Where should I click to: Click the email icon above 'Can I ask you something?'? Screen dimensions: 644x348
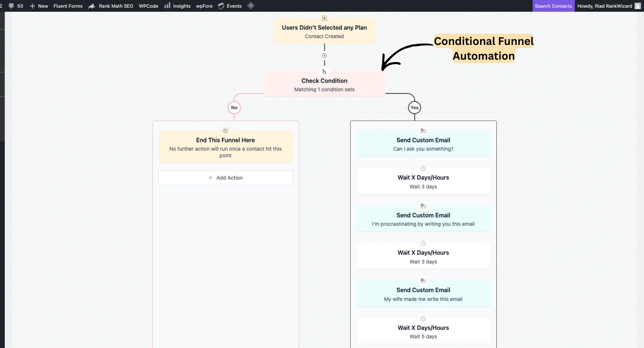pos(423,131)
